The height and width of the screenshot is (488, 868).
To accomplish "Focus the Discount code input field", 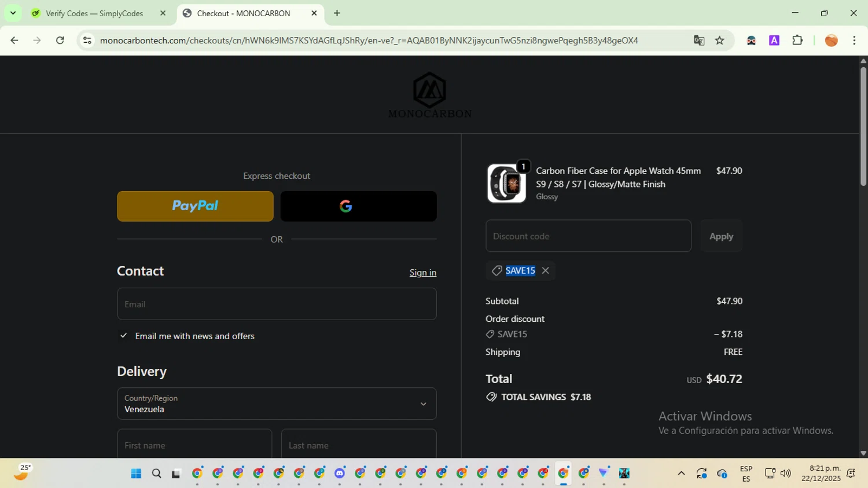I will click(589, 236).
